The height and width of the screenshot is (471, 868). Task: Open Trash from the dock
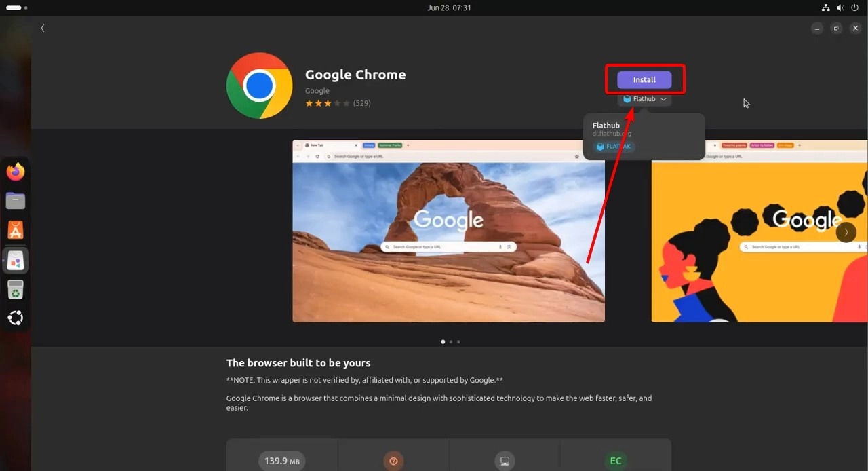16,289
